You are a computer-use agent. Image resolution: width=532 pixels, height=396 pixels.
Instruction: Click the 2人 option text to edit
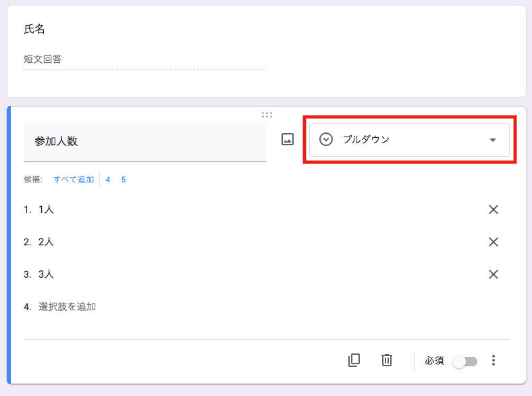47,242
